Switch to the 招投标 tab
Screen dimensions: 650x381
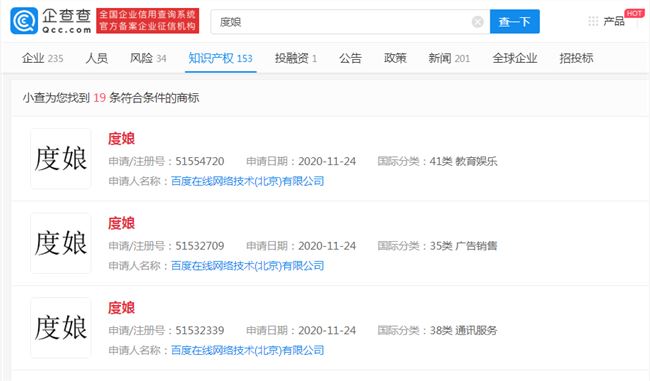[576, 58]
